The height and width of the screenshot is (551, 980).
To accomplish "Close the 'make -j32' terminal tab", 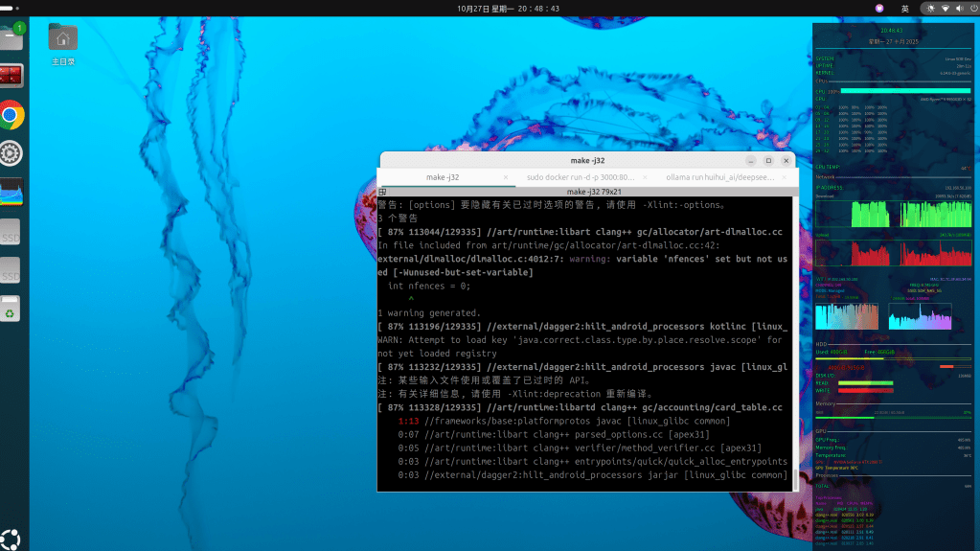I will [x=506, y=177].
